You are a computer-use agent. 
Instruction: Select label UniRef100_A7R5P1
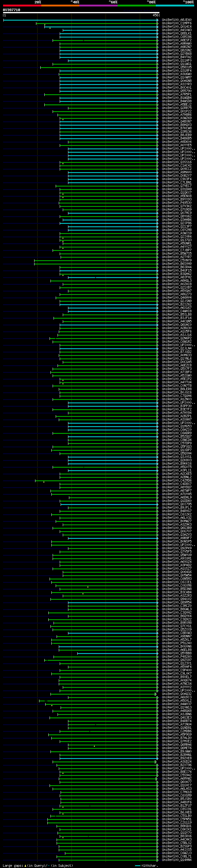click(x=177, y=94)
